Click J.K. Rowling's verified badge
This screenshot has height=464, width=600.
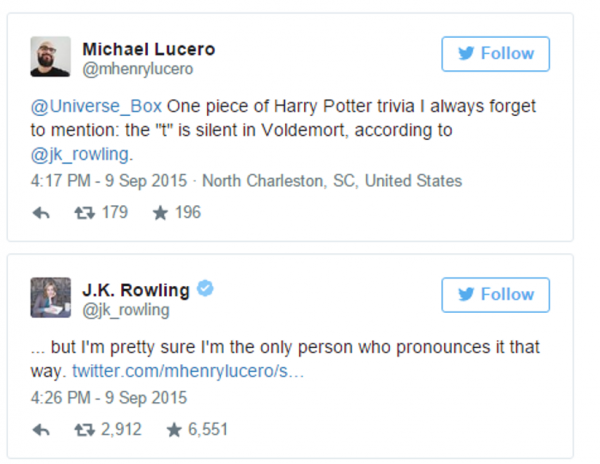(x=205, y=290)
